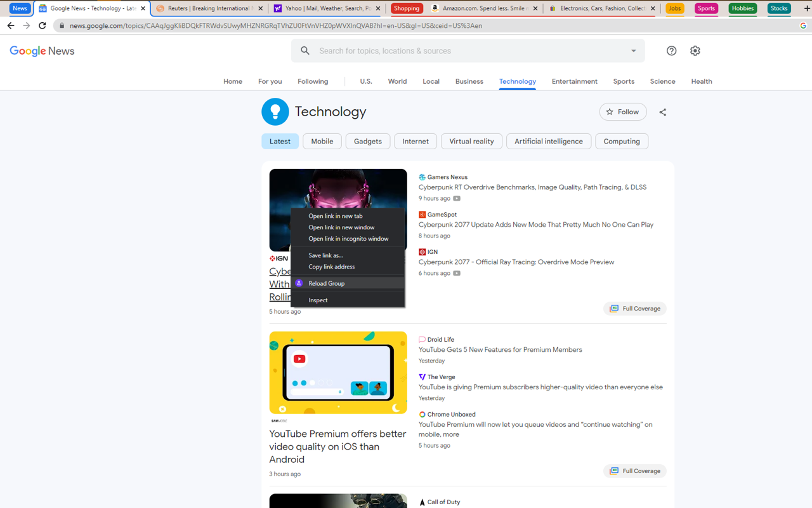Viewport: 812px width, 508px height.
Task: Switch to the Sports news section
Action: pyautogui.click(x=623, y=81)
